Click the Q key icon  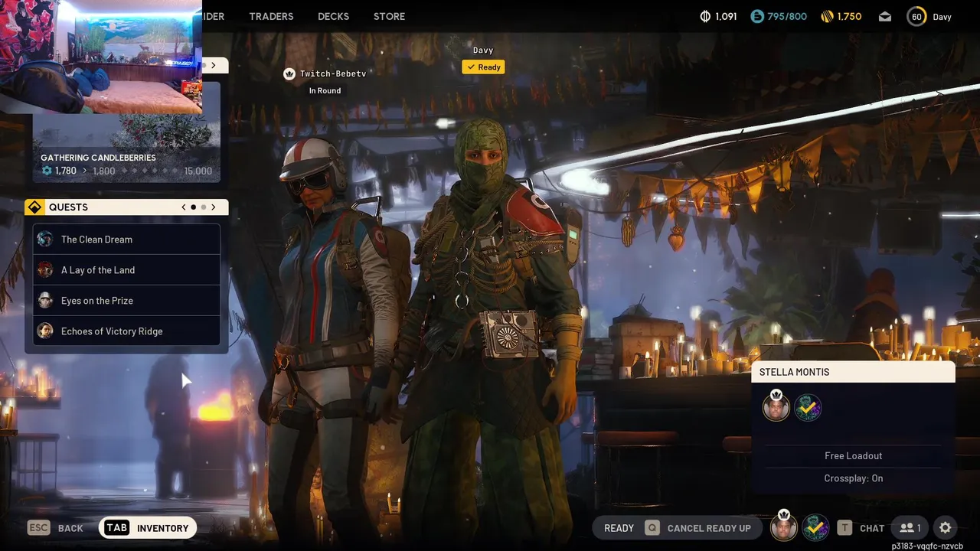(x=652, y=527)
